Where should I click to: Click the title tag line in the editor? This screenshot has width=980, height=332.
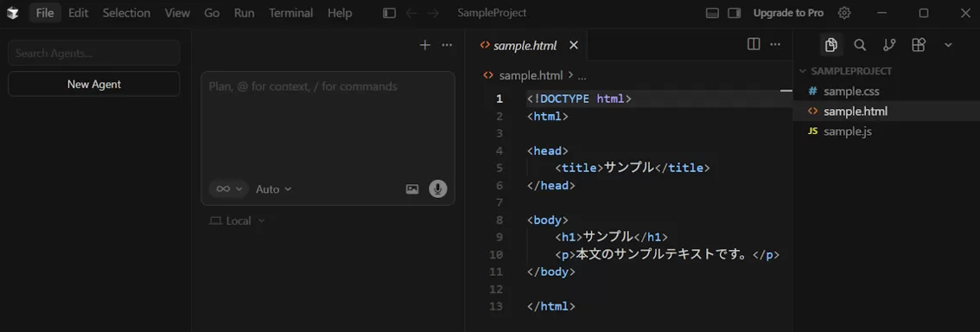click(633, 169)
